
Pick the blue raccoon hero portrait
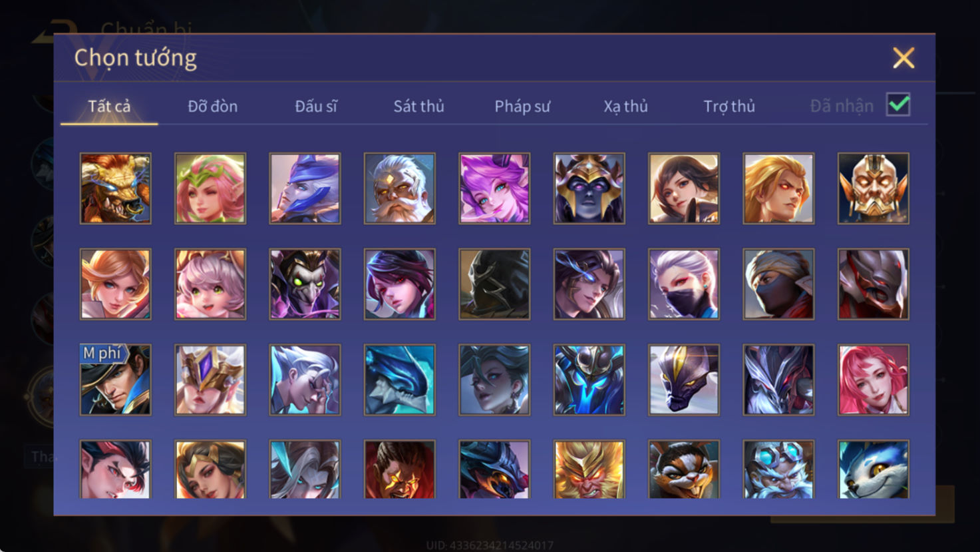click(x=874, y=469)
